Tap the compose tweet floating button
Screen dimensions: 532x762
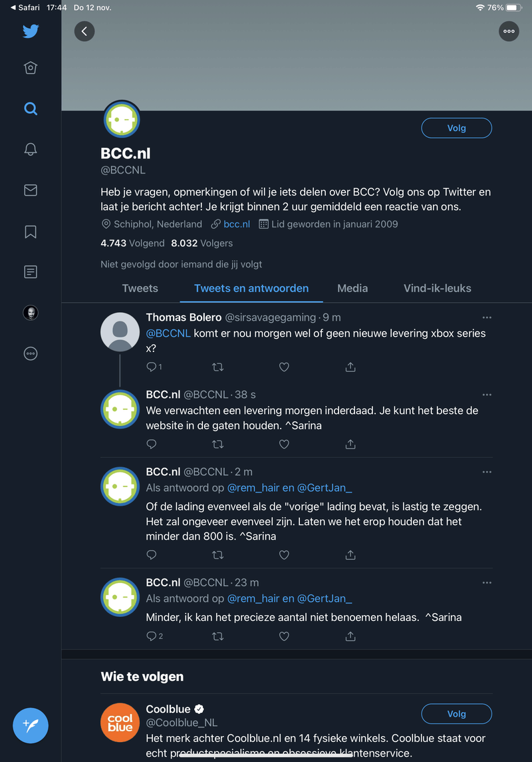pos(31,724)
